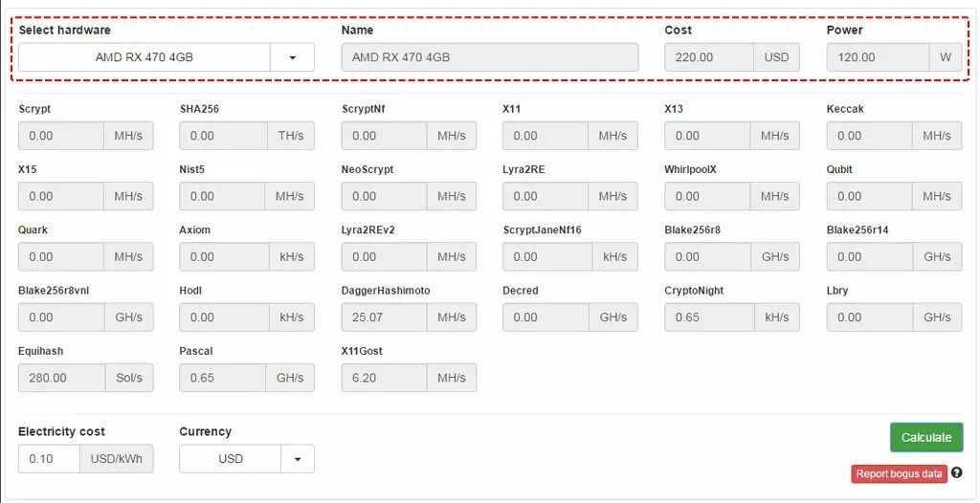980x503 pixels.
Task: Click the Axiom hashrate field
Action: pos(224,257)
